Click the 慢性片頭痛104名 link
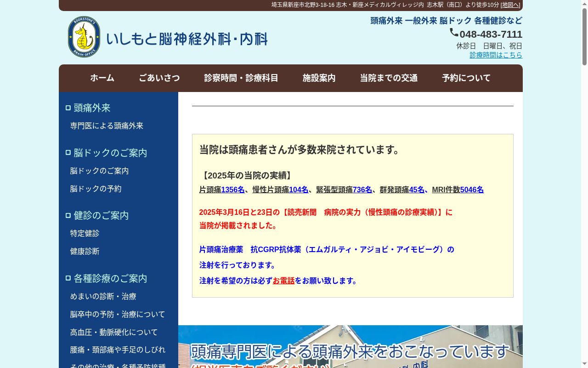The width and height of the screenshot is (588, 368). click(280, 190)
